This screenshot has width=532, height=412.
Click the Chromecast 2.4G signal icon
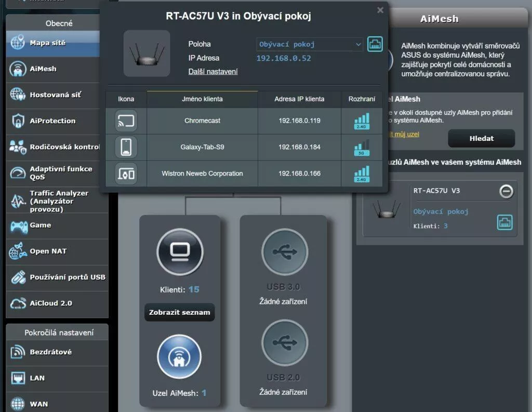pyautogui.click(x=362, y=121)
